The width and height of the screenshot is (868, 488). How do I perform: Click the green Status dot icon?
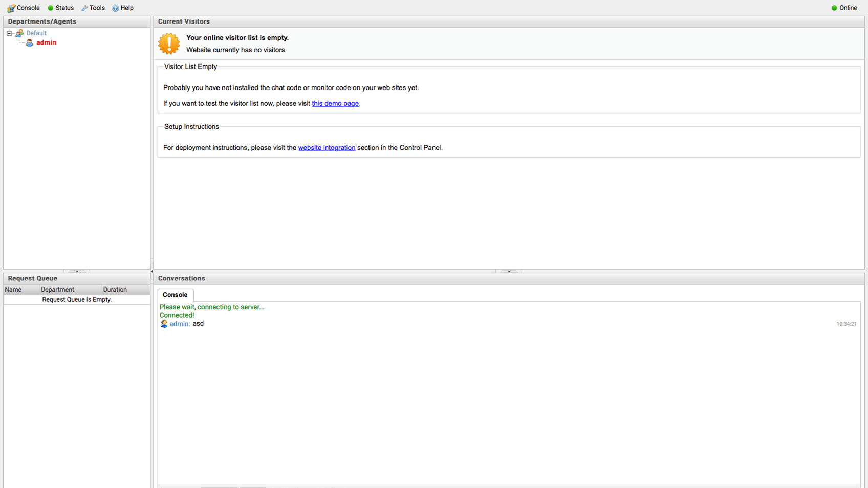tap(50, 8)
